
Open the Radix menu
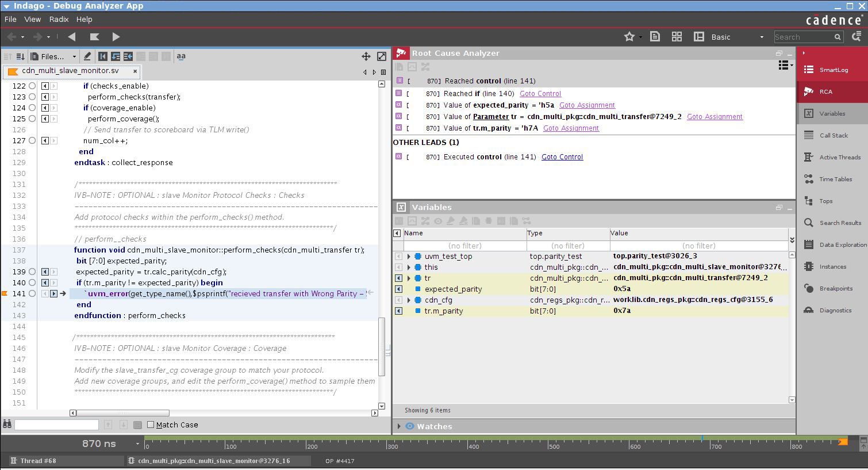coord(59,19)
